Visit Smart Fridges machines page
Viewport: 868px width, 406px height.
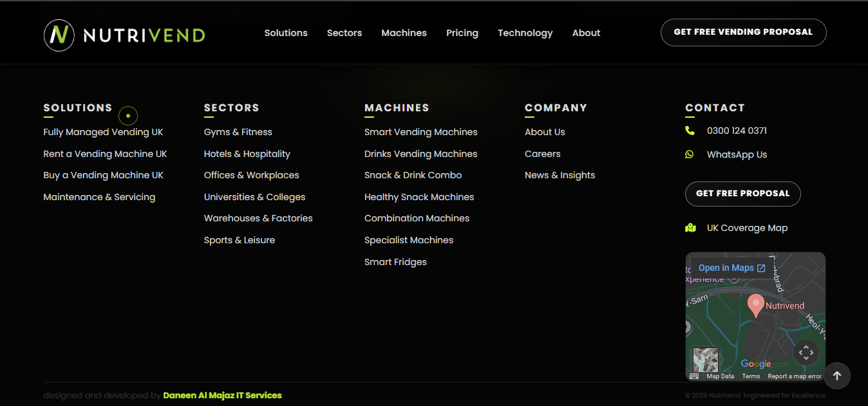(x=395, y=262)
